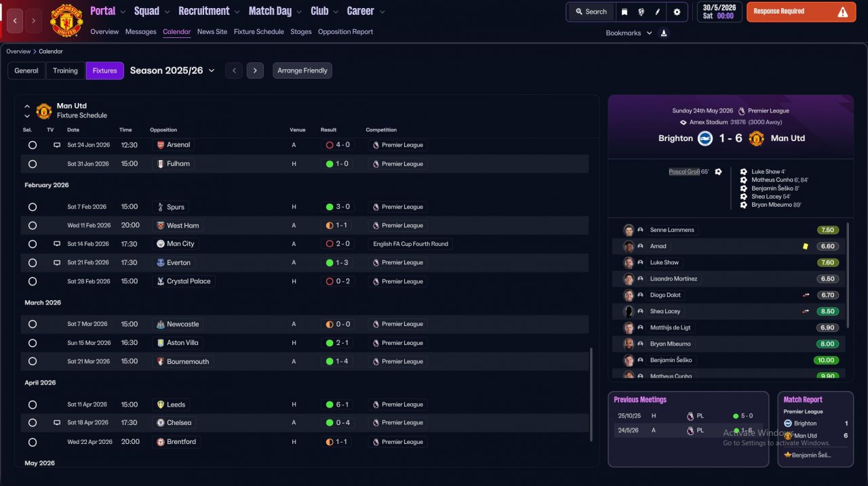The height and width of the screenshot is (486, 868).
Task: Open the world globe icon in toolbar
Action: point(641,12)
